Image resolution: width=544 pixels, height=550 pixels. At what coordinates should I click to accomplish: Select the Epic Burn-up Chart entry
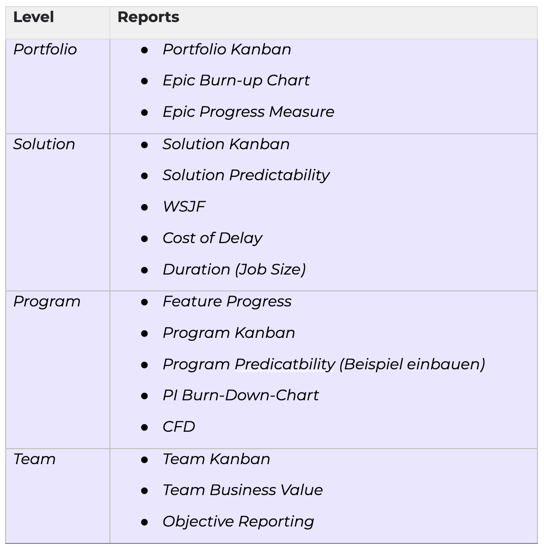click(x=236, y=81)
